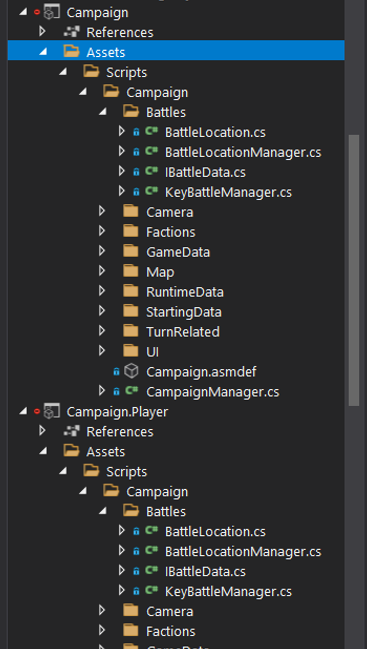Image resolution: width=367 pixels, height=649 pixels.
Task: Click References icon under Campaign project
Action: click(x=71, y=32)
